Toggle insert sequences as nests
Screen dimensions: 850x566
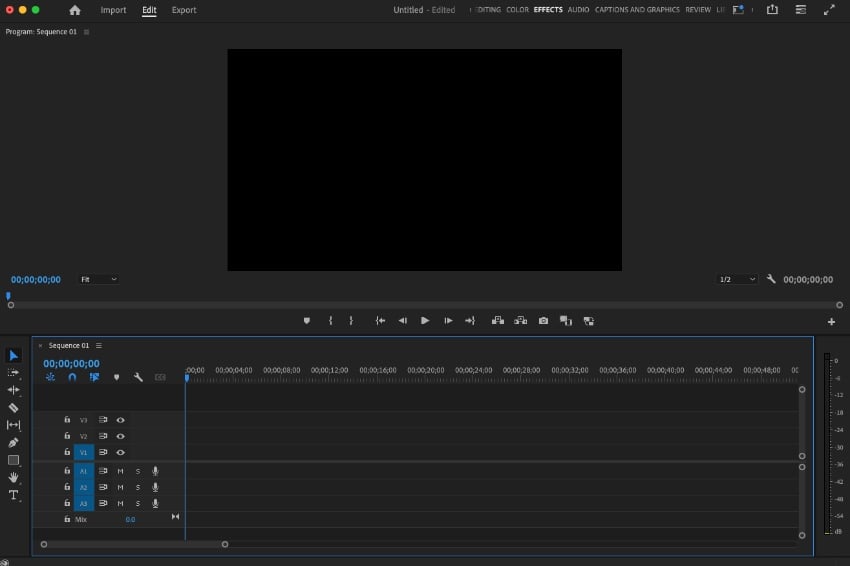click(x=50, y=377)
